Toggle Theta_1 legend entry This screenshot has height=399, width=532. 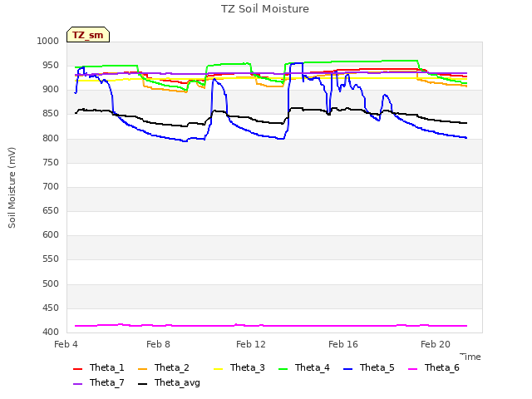pos(99,367)
